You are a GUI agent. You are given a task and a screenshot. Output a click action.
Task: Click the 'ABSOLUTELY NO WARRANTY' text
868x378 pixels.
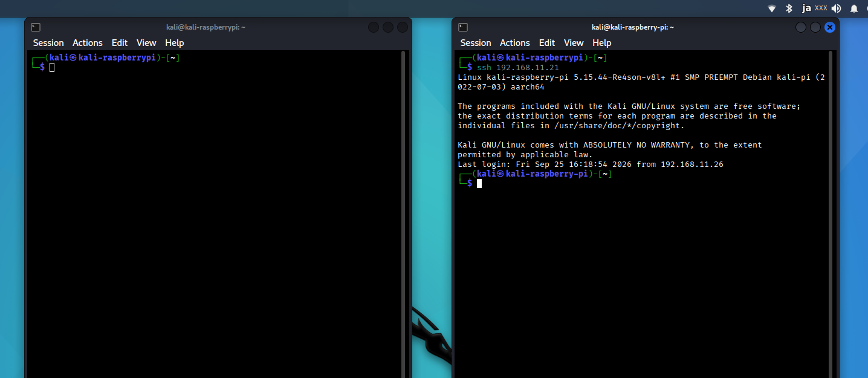pos(636,145)
